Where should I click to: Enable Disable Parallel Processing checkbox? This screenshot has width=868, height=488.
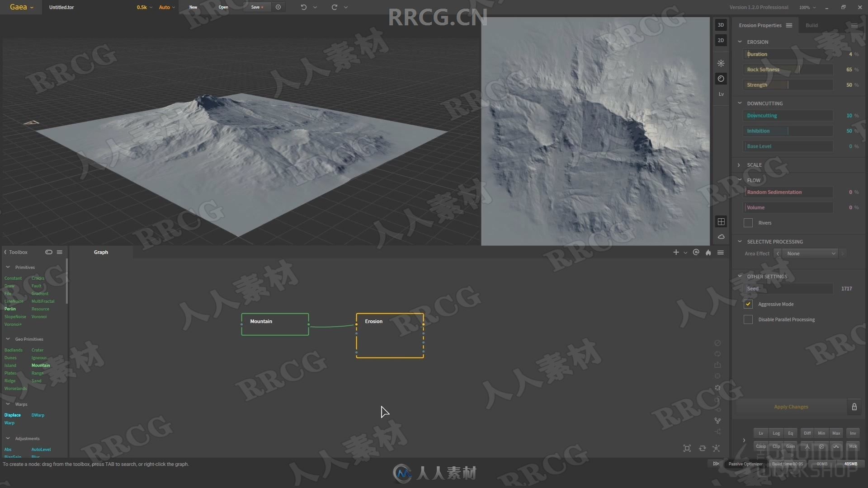pos(748,319)
